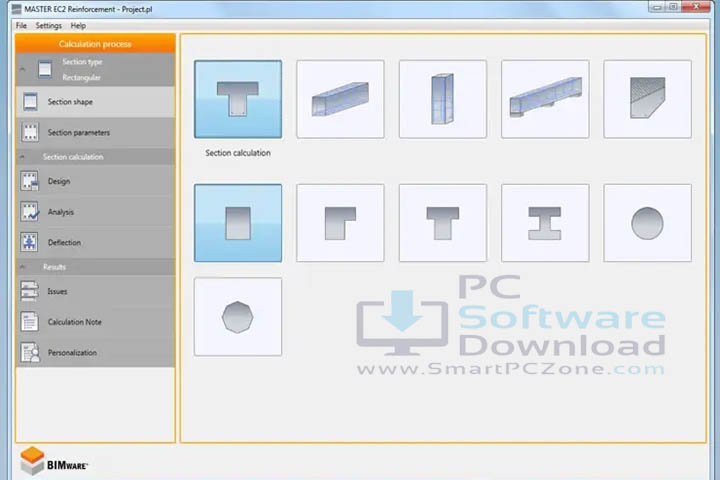This screenshot has width=720, height=480.
Task: Click the Design step icon
Action: coord(30,181)
